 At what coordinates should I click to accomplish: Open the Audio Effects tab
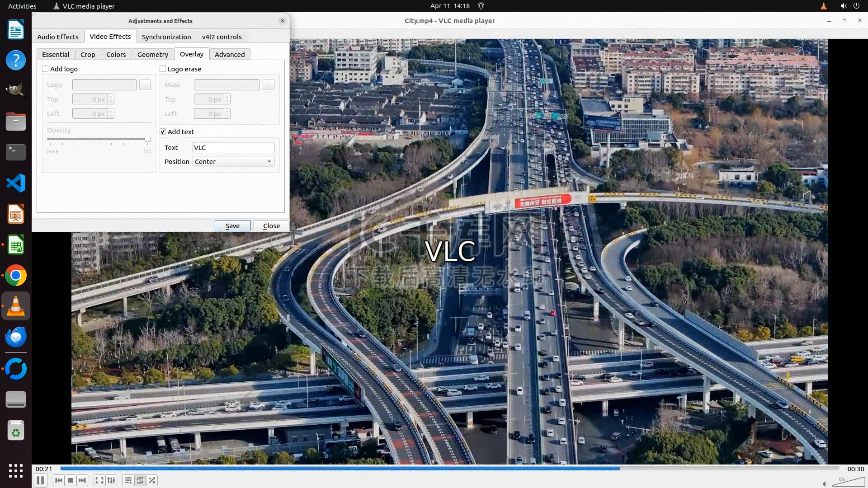point(57,37)
